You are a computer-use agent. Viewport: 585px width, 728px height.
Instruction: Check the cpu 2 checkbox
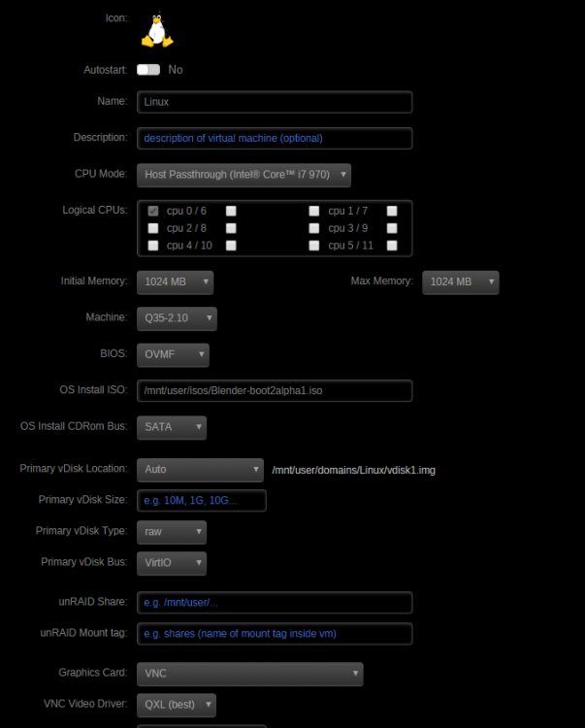(x=153, y=228)
